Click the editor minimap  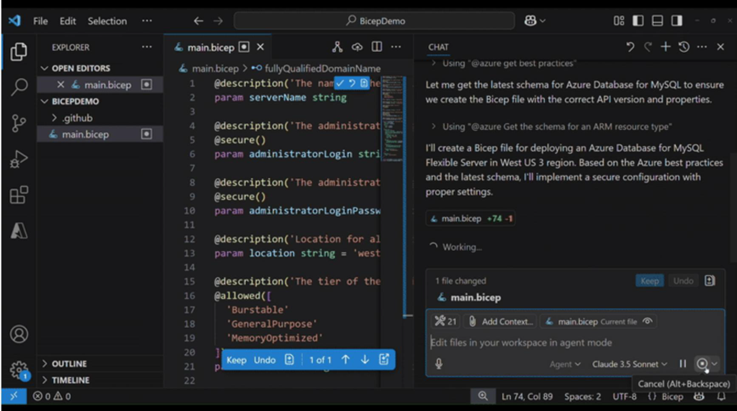pyautogui.click(x=392, y=119)
